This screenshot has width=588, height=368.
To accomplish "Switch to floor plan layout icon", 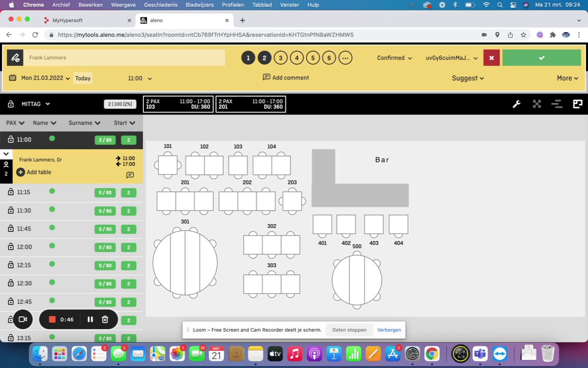I will coord(577,104).
